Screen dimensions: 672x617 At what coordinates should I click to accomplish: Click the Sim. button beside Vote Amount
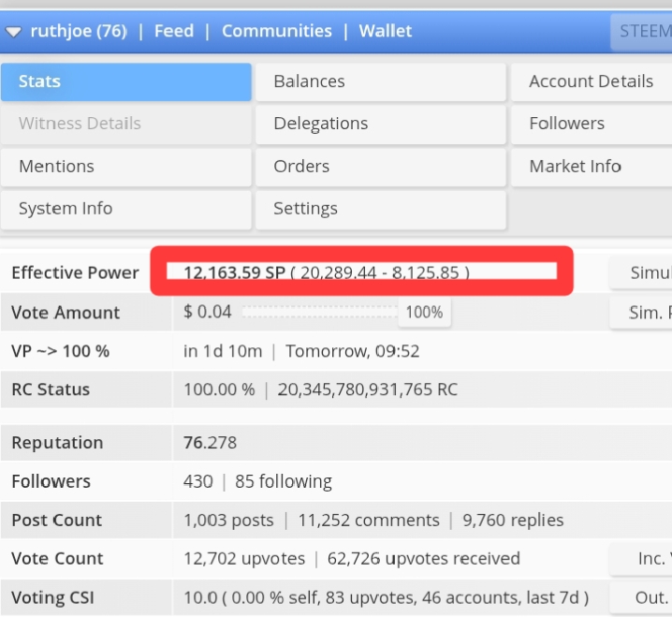[x=641, y=313]
